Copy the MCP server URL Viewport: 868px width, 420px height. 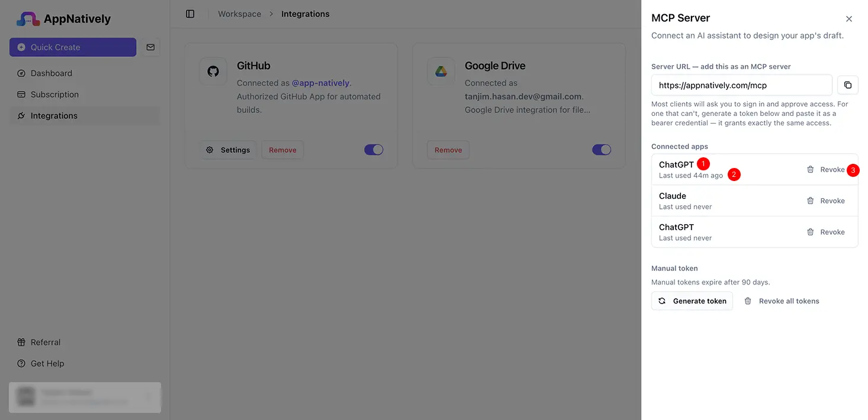(x=848, y=85)
